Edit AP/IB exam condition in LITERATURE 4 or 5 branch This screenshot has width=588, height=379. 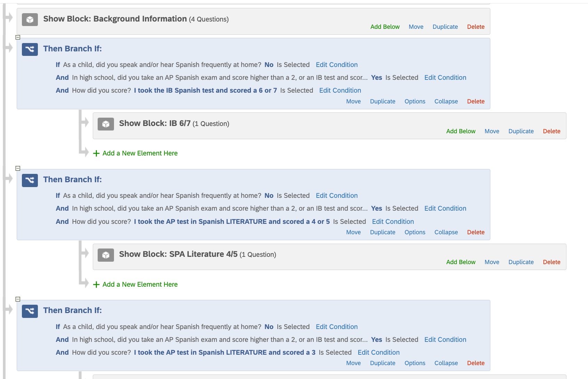point(445,208)
